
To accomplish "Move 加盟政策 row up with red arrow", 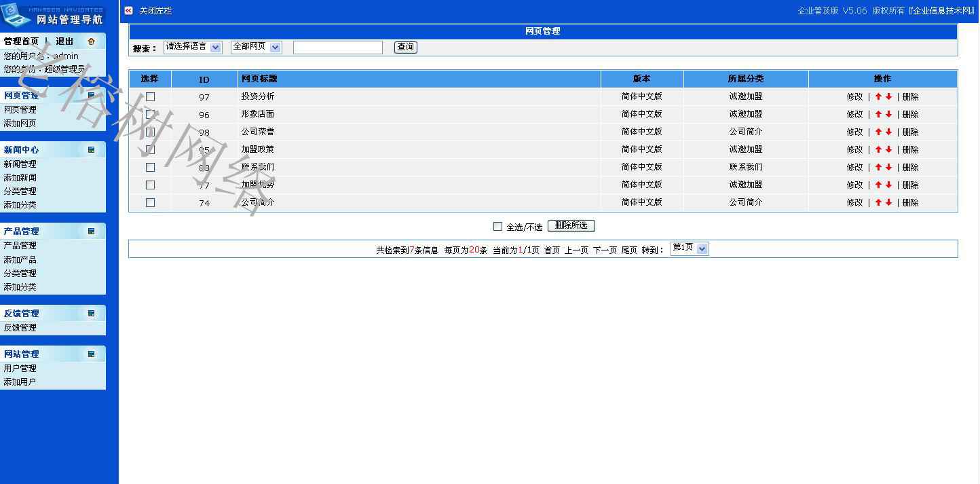I will pyautogui.click(x=878, y=149).
